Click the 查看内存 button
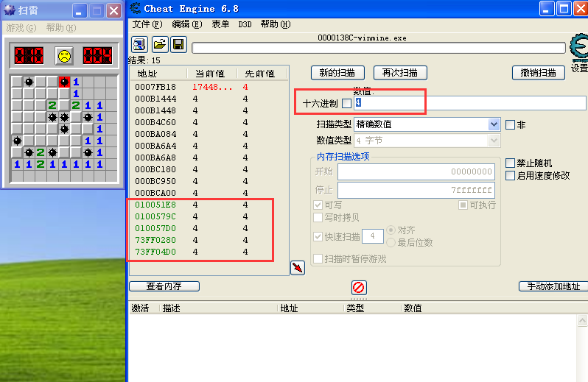 click(164, 286)
